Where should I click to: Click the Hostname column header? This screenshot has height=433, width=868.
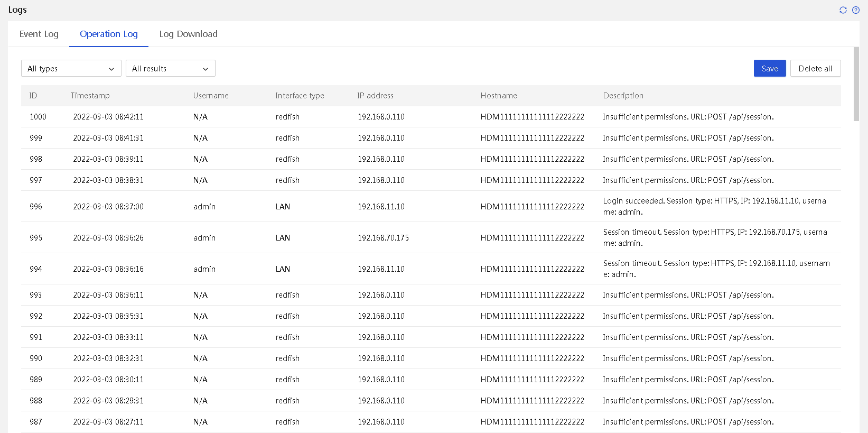pos(499,96)
